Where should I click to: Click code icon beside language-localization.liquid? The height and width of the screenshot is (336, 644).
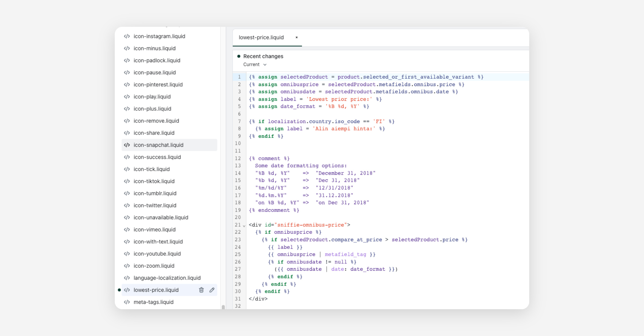tap(127, 278)
